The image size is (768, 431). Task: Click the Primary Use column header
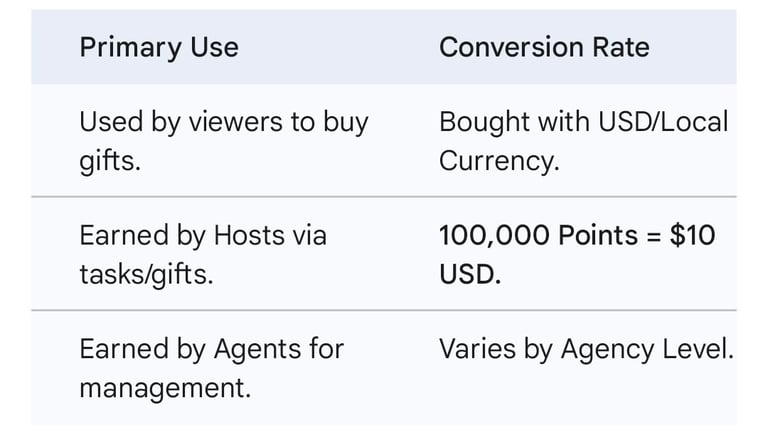(159, 47)
